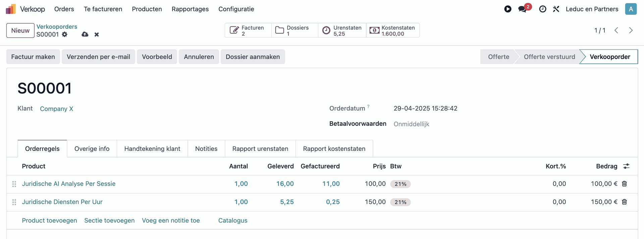Open the chat messages icon
644x239 pixels.
(522, 9)
